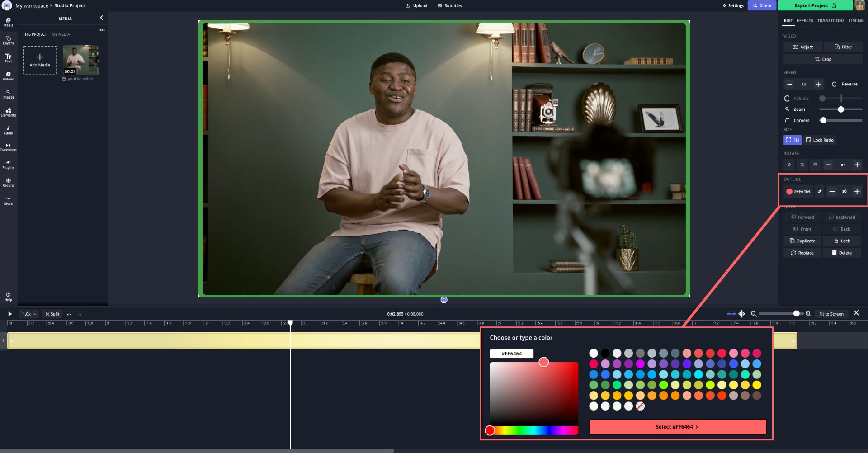The height and width of the screenshot is (453, 868).
Task: Switch to the Effects tab
Action: pos(805,21)
